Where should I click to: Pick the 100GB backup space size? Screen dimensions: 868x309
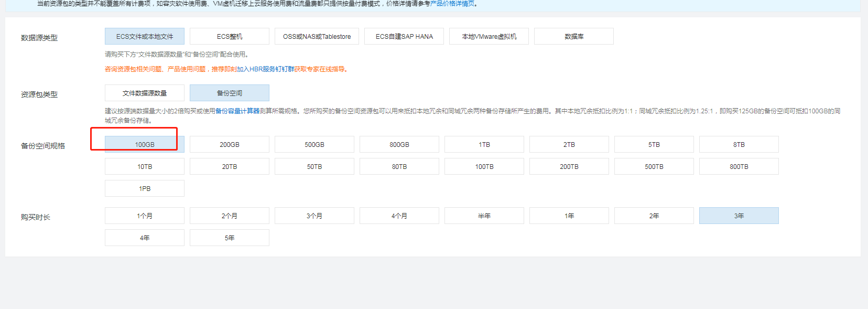[x=145, y=144]
